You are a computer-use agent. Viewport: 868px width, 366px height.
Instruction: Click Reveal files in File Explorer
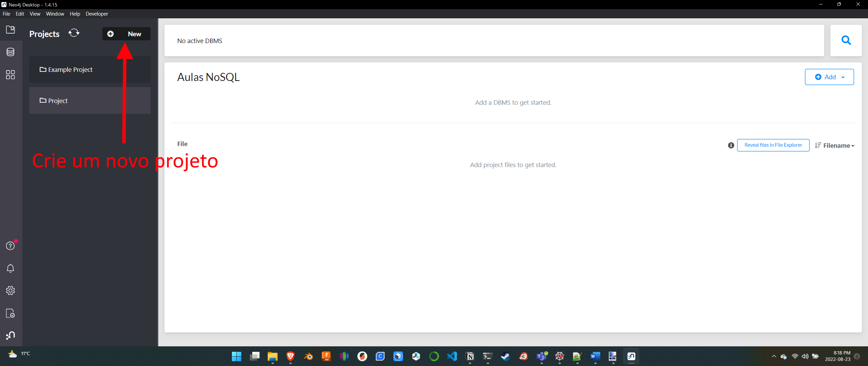click(x=773, y=145)
